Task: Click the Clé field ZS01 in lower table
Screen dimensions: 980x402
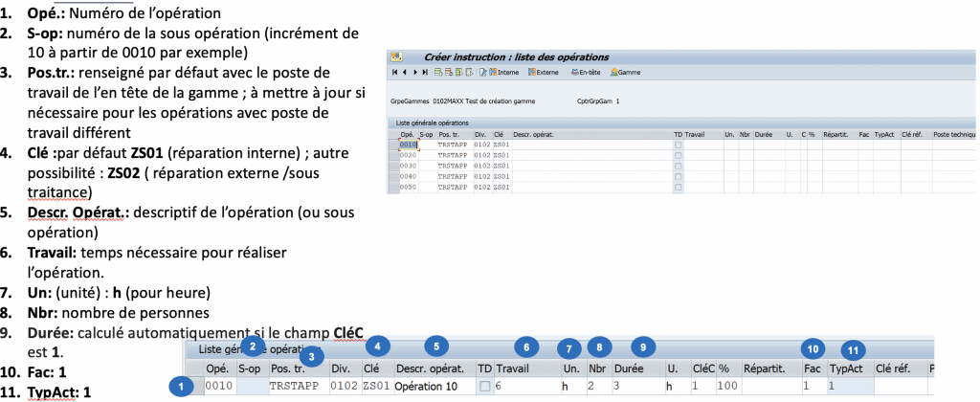Action: click(375, 386)
